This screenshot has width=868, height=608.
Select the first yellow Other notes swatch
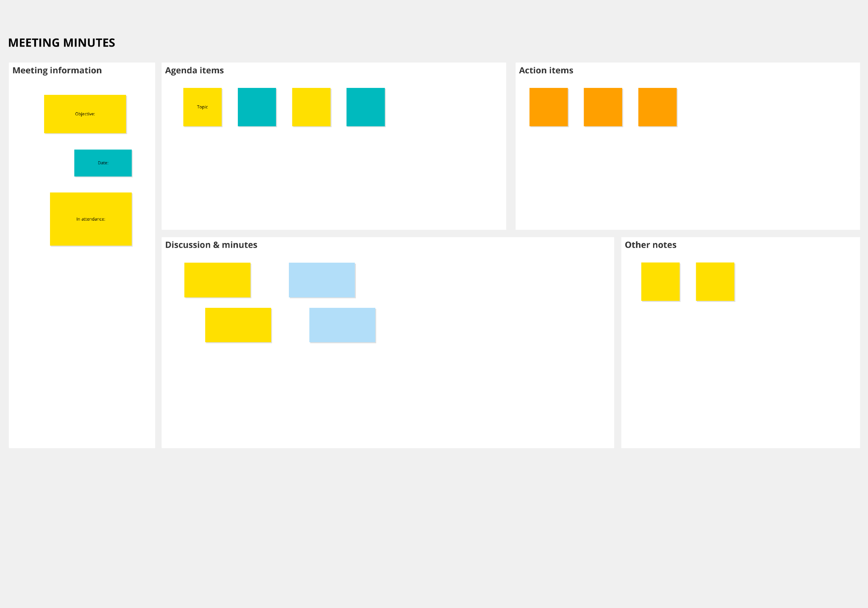[x=660, y=281]
